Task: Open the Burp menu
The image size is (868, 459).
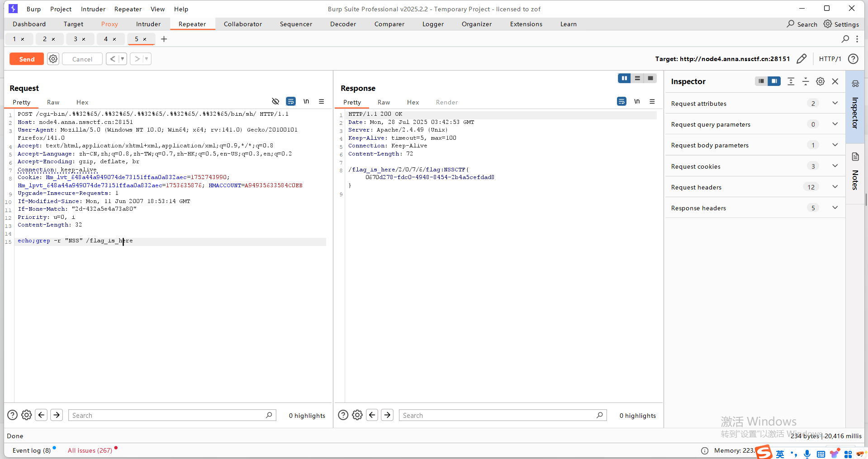Action: [33, 9]
